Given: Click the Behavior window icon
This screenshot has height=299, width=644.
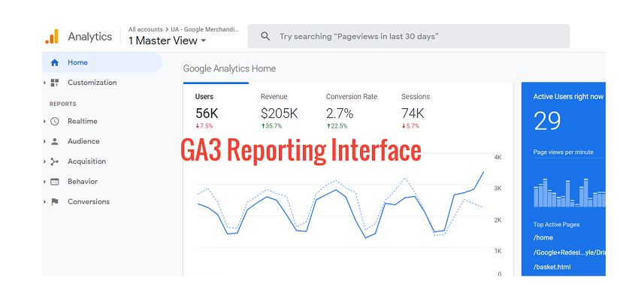Looking at the screenshot, I should coord(55,182).
